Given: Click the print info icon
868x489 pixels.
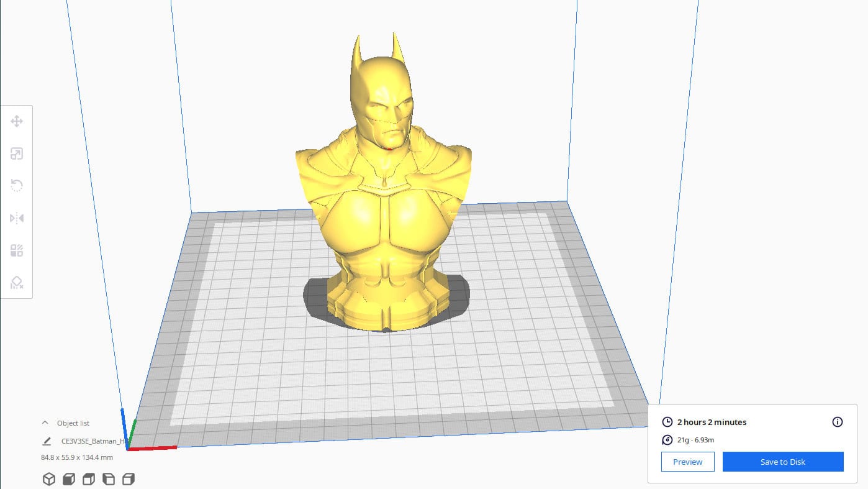Looking at the screenshot, I should (x=837, y=422).
